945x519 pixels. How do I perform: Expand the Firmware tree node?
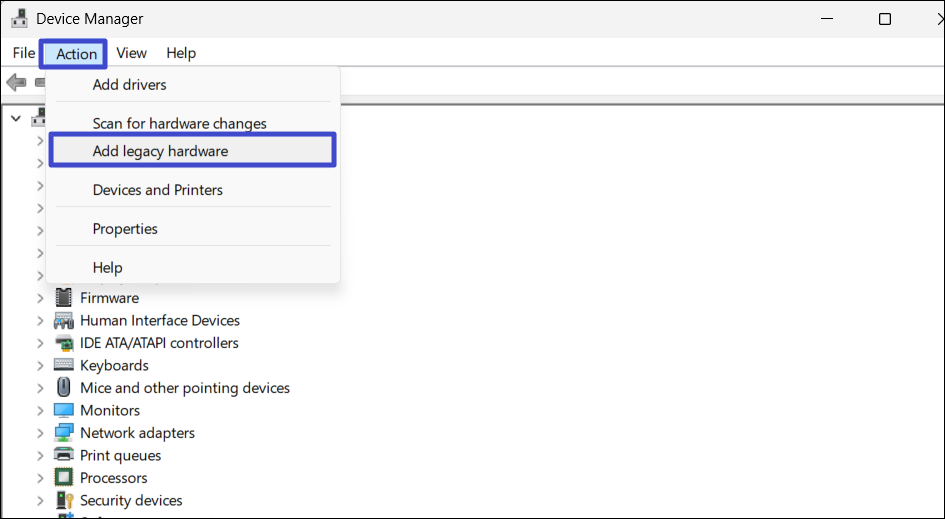(40, 298)
